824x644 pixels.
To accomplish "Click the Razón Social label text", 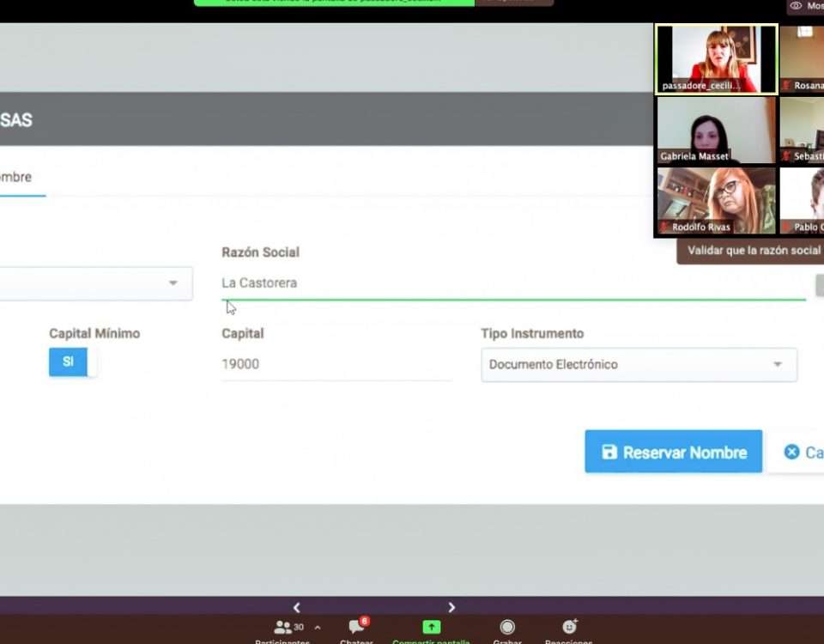I will pos(261,252).
